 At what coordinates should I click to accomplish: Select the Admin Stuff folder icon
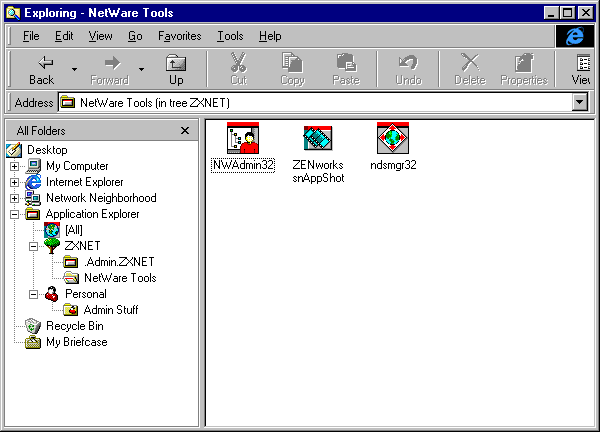(71, 310)
